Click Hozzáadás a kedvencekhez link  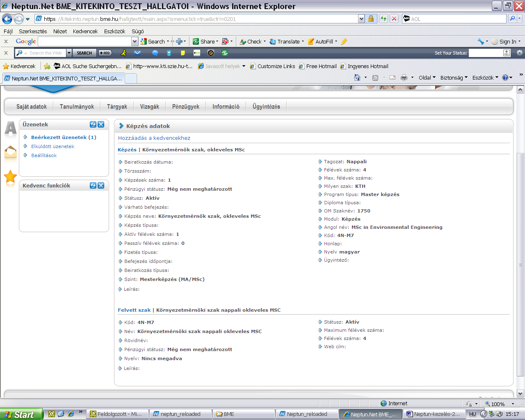(154, 138)
